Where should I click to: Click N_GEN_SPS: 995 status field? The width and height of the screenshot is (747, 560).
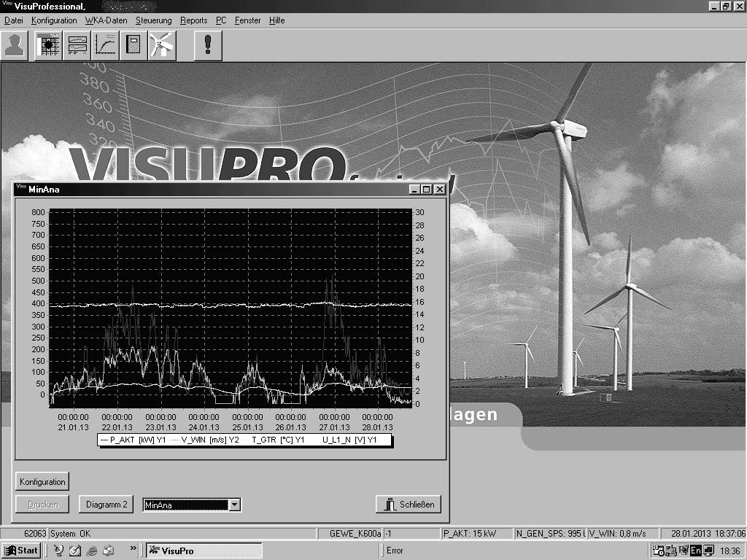click(x=550, y=534)
